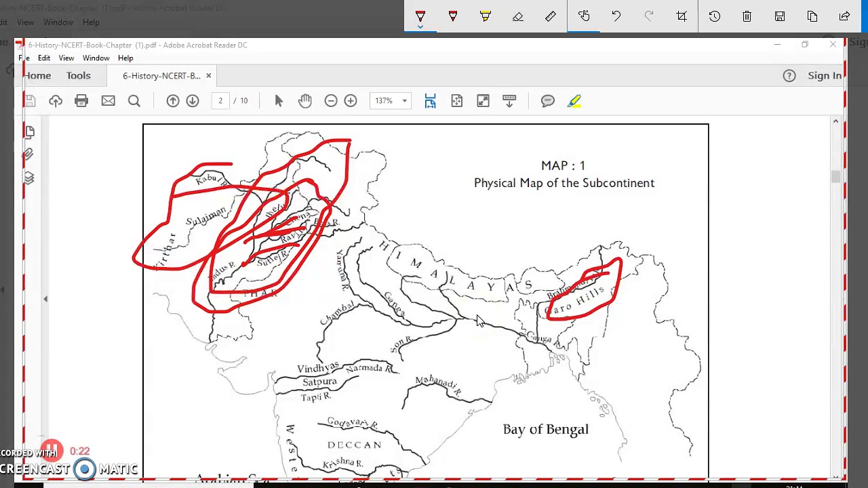
Task: Open the find text magnifier
Action: [134, 101]
